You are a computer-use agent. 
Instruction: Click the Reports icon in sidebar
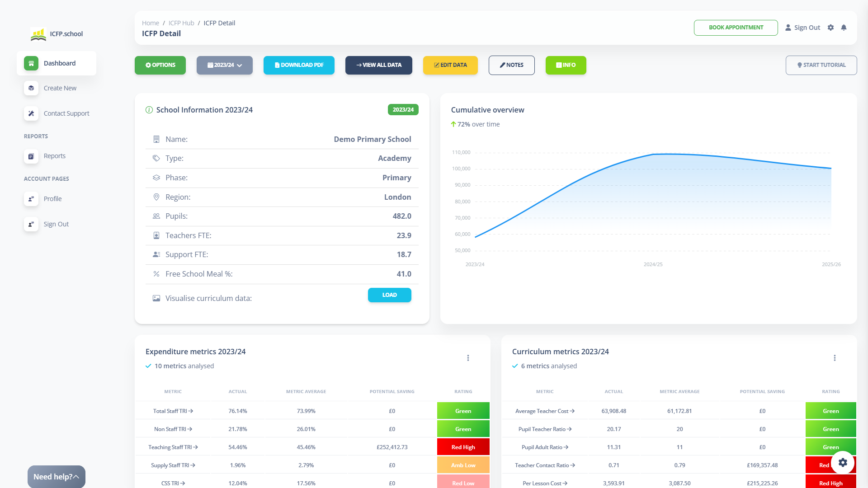(31, 156)
